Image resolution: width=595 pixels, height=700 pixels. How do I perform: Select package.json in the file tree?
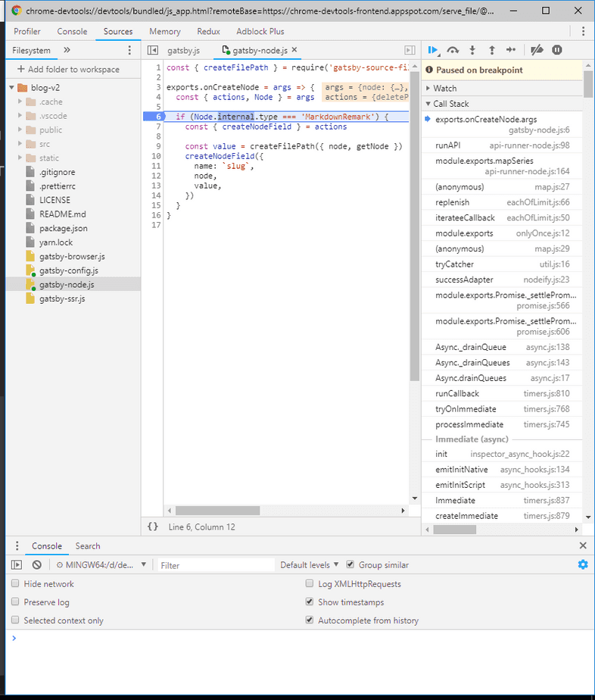point(63,228)
